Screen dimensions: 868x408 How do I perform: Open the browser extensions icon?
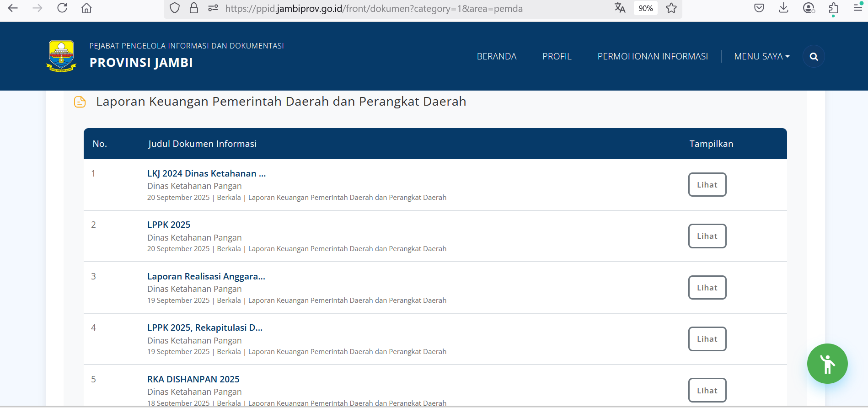pos(833,8)
